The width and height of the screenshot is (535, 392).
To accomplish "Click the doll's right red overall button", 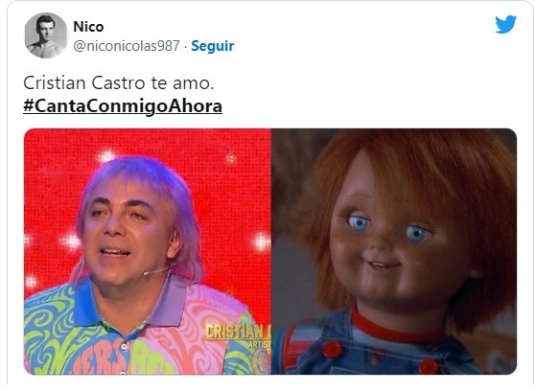I will click(429, 366).
